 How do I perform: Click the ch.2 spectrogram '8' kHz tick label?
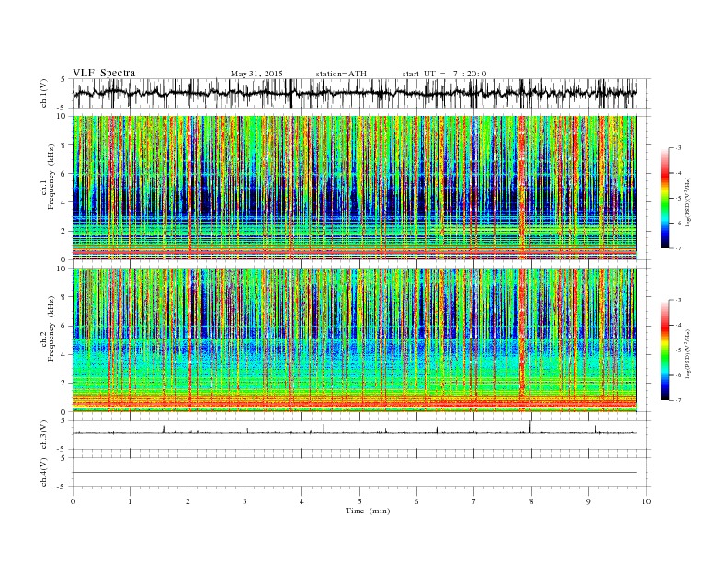click(x=63, y=297)
